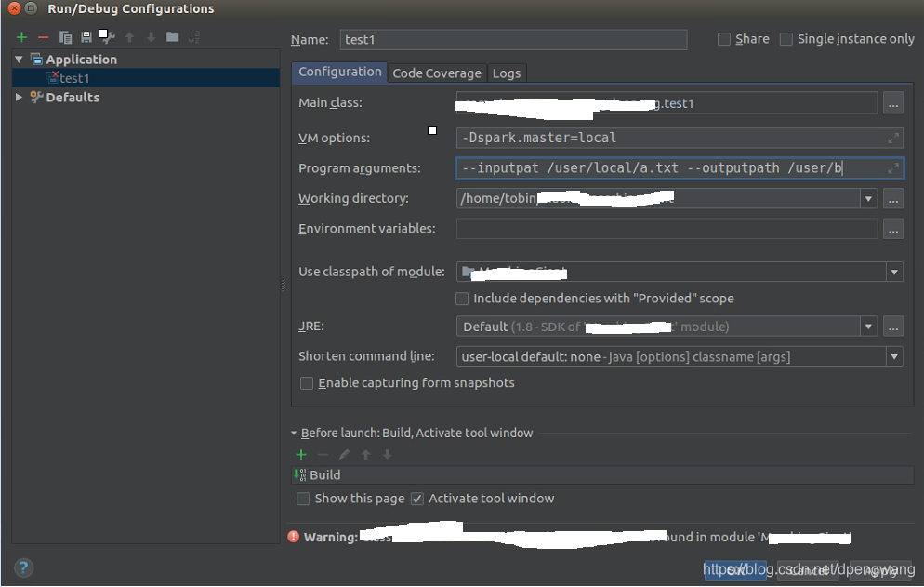The height and width of the screenshot is (587, 924).
Task: Open the JRE dropdown arrow
Action: tap(868, 327)
